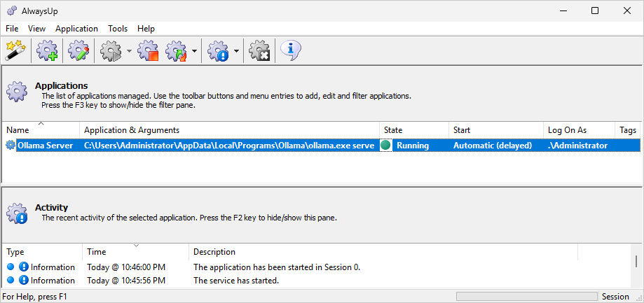
Task: Select the 'service has started' activity entry
Action: click(x=316, y=281)
